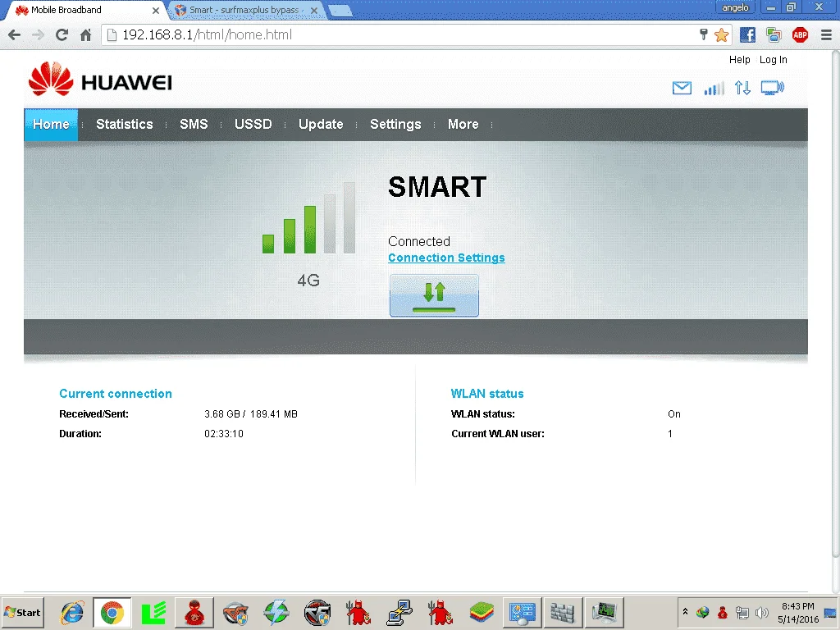Open the SMS envelope icon in header
Screen dimensions: 840x630
pos(682,88)
